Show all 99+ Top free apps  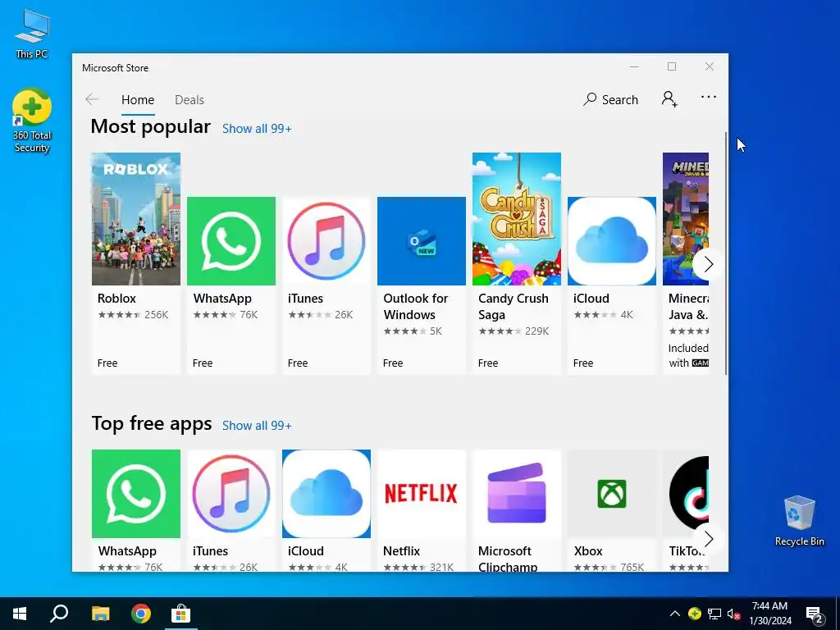click(x=257, y=426)
